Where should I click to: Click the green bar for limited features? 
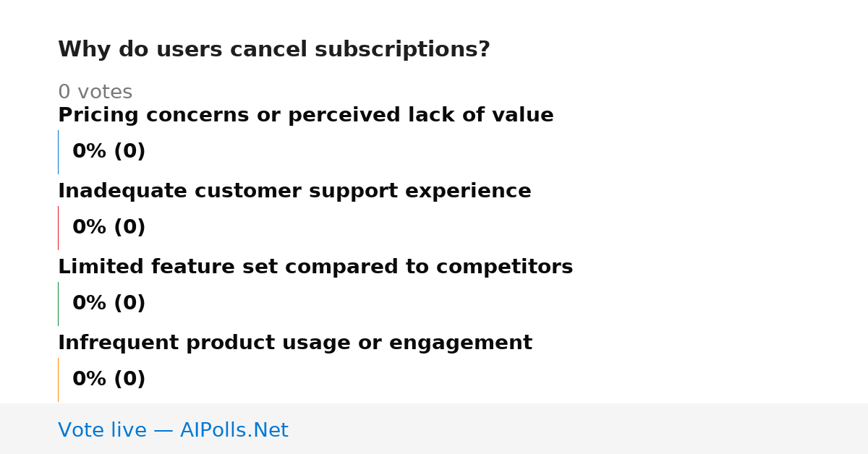58,304
